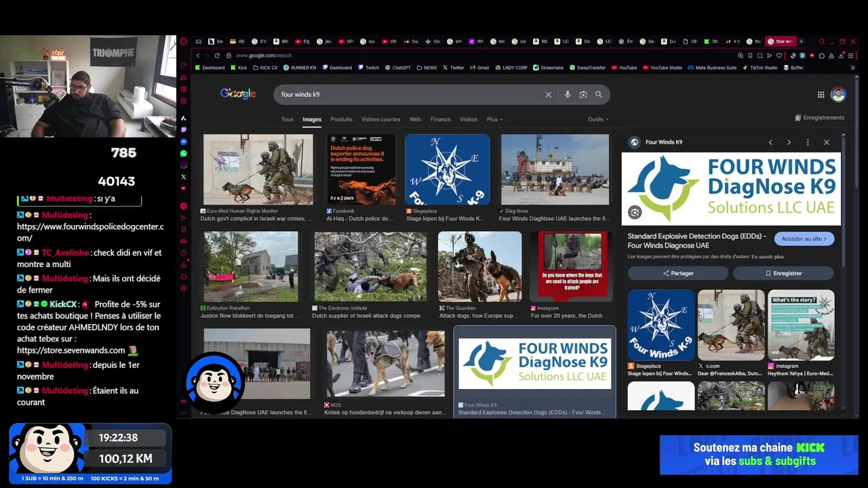
Task: Click the Enregistrer button
Action: 783,273
